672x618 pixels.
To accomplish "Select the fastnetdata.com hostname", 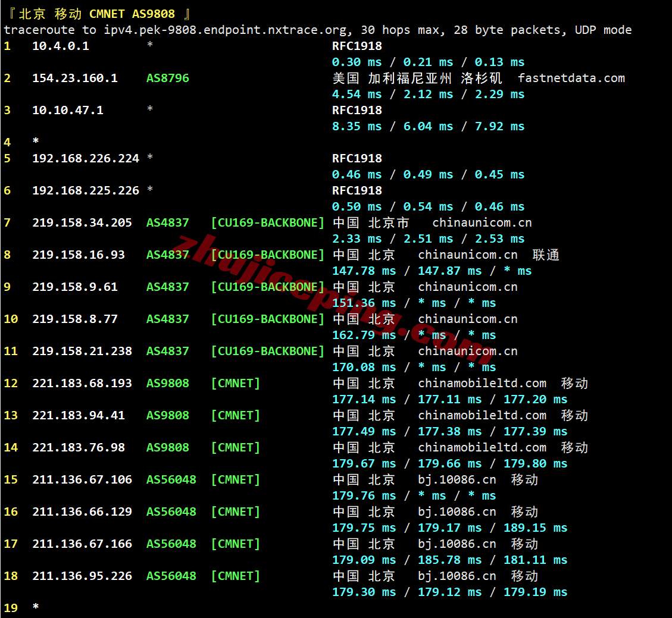I will [x=571, y=78].
